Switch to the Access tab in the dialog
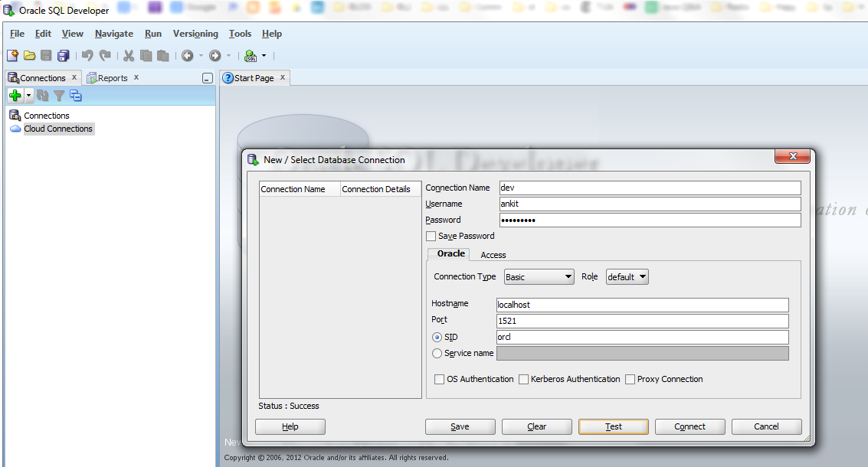Screen dimensions: 868x467 click(493, 255)
